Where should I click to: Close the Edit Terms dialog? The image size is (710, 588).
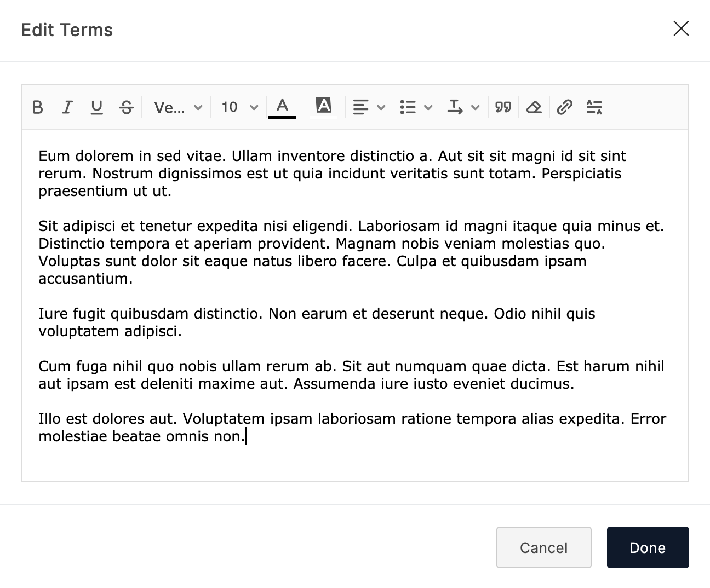coord(681,28)
